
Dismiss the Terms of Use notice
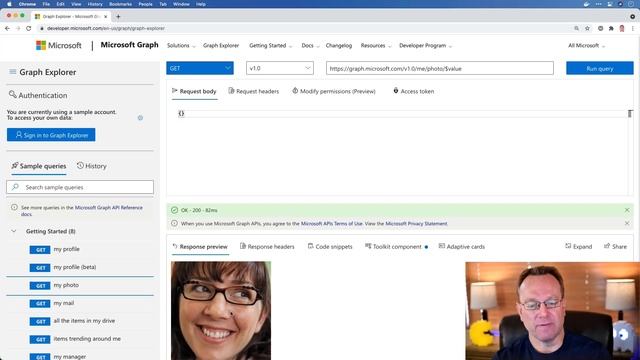[627, 223]
